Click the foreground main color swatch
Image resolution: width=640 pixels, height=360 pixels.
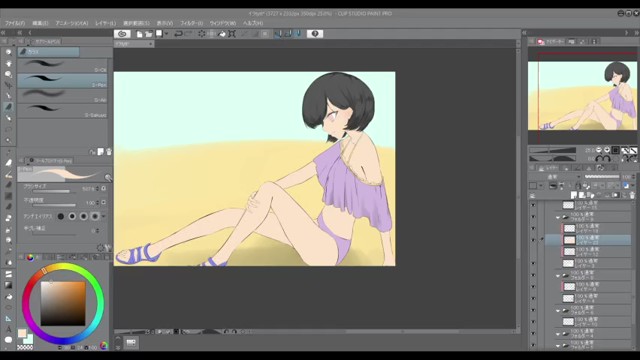tap(22, 333)
